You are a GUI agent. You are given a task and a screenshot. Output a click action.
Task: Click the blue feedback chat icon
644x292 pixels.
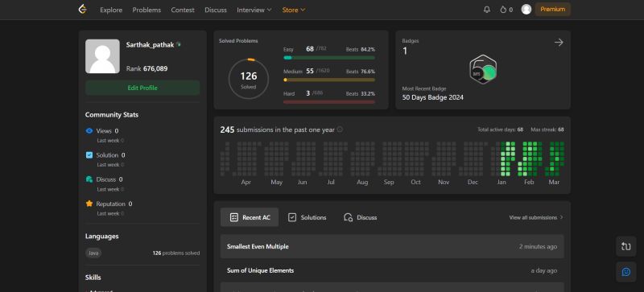626,272
